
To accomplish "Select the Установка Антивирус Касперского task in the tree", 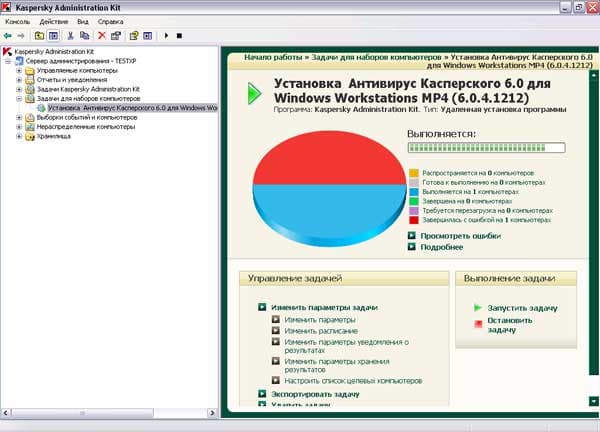I will point(132,108).
